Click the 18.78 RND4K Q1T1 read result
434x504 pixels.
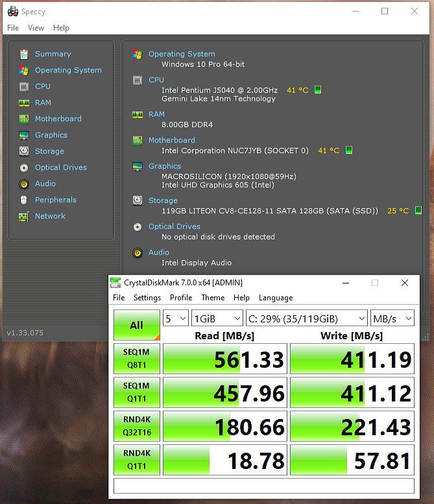point(225,460)
